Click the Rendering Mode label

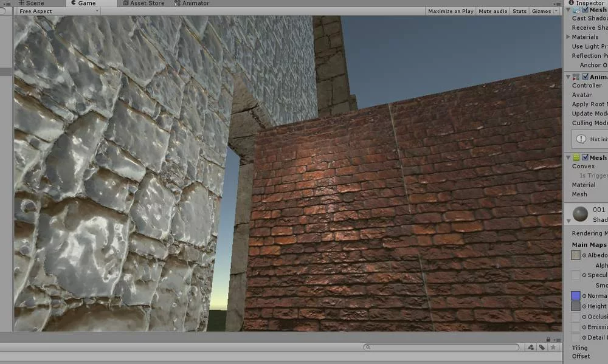coord(590,233)
